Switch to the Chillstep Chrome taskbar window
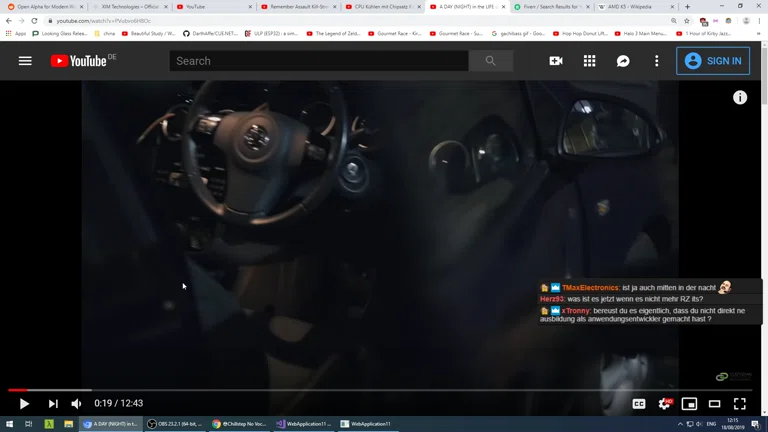The width and height of the screenshot is (768, 432). coord(240,424)
